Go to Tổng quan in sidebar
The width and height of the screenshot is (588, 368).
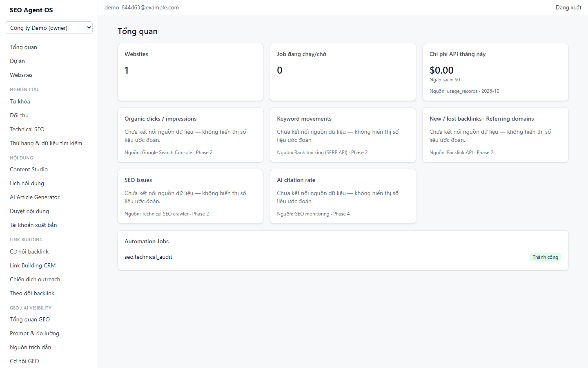(23, 47)
